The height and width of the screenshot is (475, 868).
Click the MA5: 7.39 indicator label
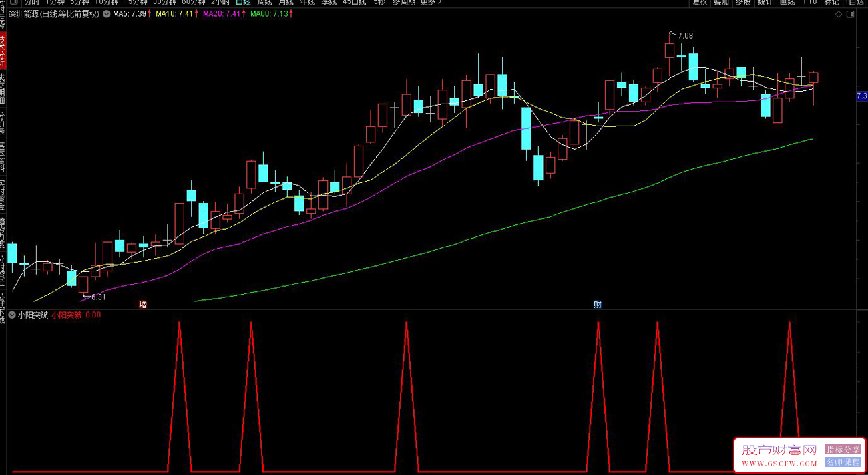pyautogui.click(x=132, y=13)
